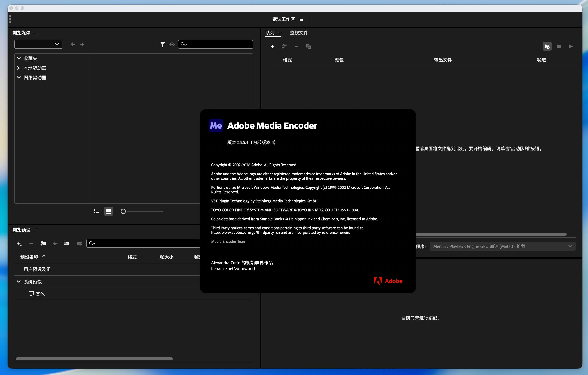588x375 pixels.
Task: Switch to the 监视文件 tab
Action: point(299,33)
